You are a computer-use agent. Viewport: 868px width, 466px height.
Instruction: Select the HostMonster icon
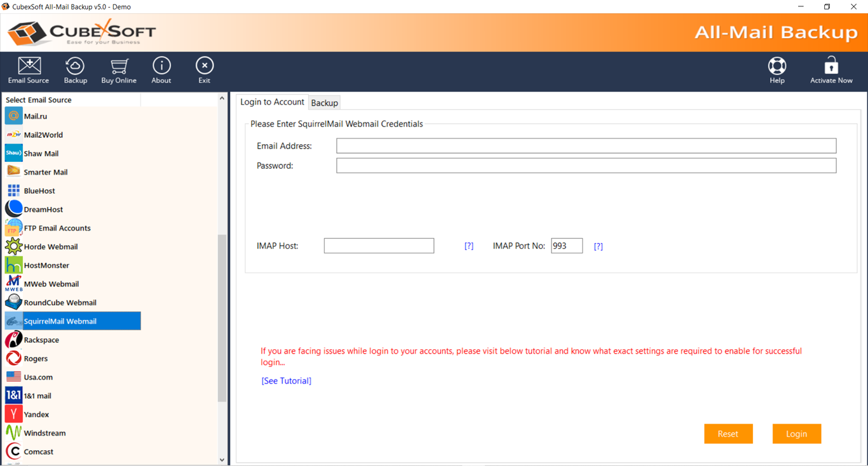13,265
